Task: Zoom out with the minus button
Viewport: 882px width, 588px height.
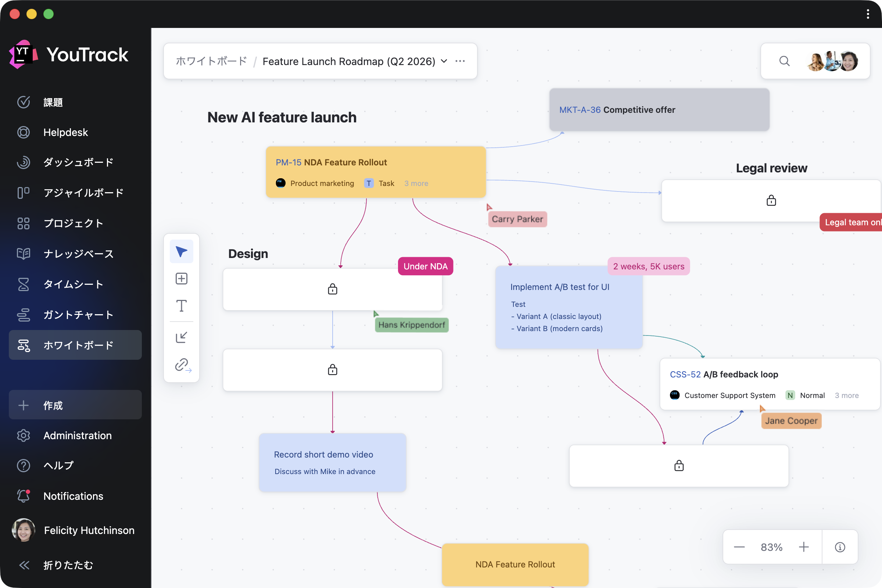Action: tap(739, 547)
